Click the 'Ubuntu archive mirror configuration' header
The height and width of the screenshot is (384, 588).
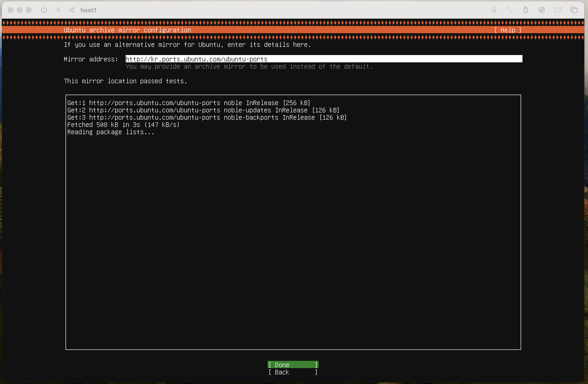click(x=127, y=30)
